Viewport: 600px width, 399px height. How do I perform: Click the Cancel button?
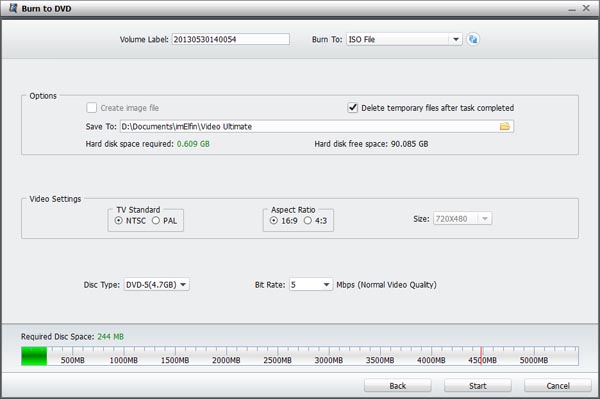pyautogui.click(x=558, y=386)
